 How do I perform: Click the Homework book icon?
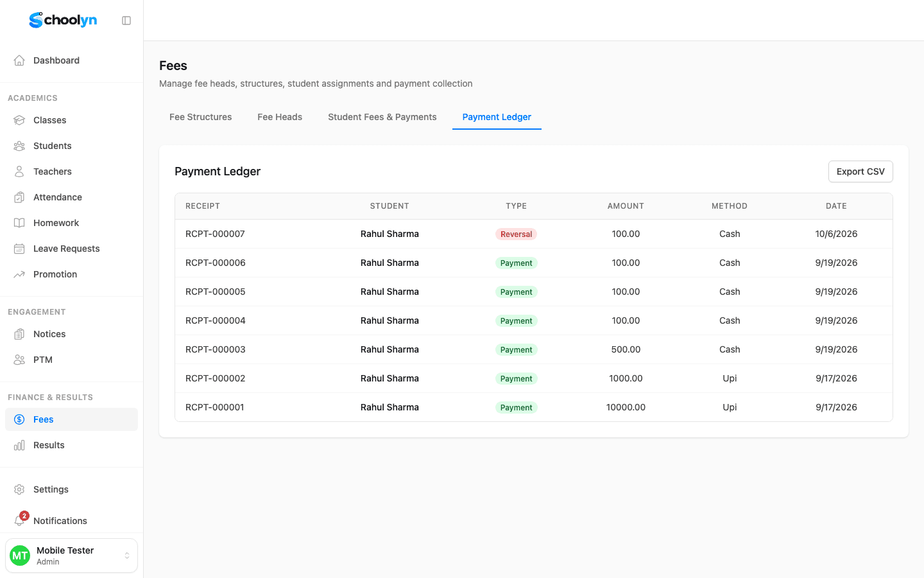point(19,223)
